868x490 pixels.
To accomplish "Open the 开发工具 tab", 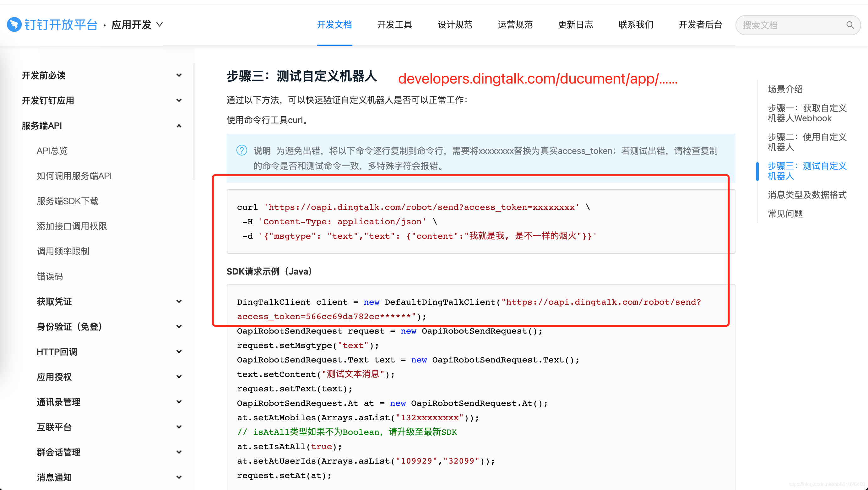I will (394, 24).
